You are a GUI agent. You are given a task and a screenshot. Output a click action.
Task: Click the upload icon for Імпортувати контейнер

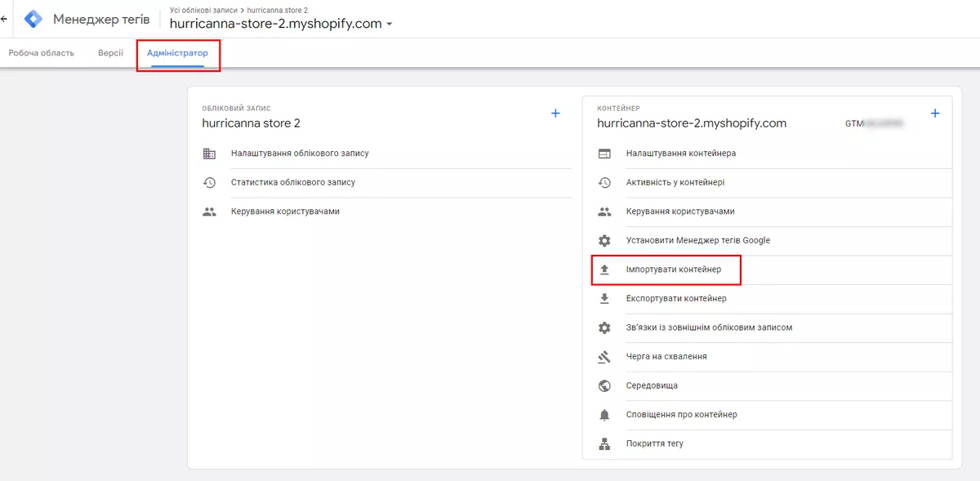tap(604, 269)
